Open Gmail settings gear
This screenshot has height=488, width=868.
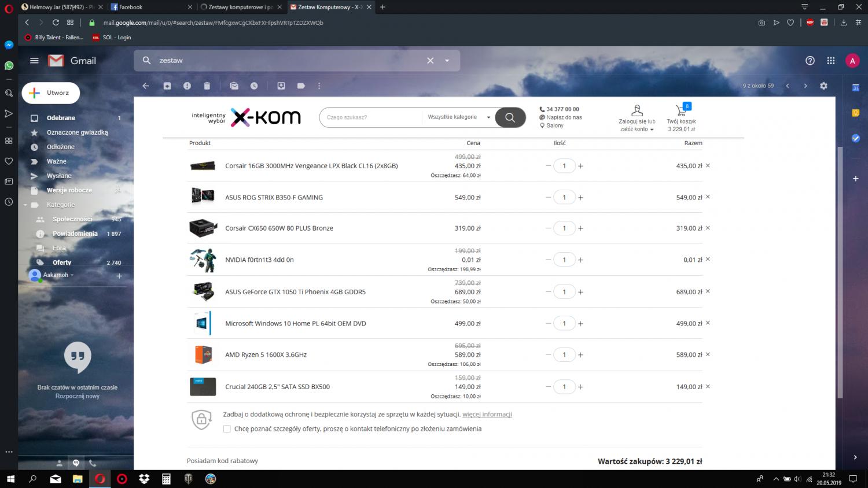[823, 86]
